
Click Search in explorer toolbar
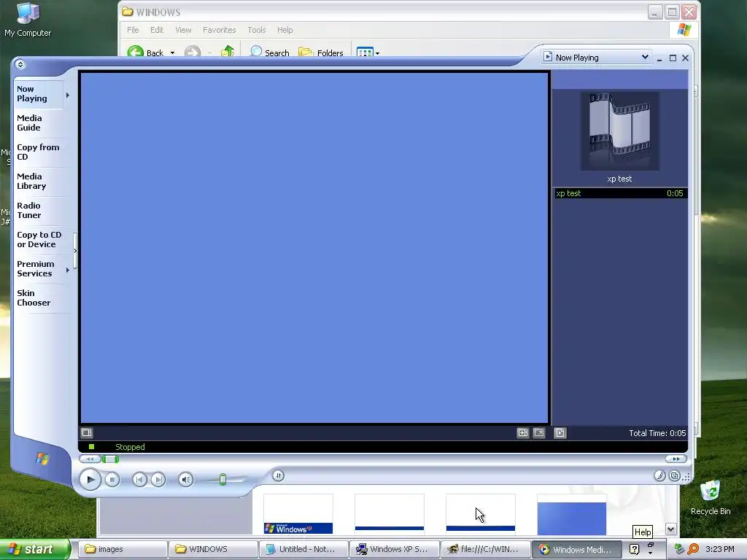(x=270, y=52)
